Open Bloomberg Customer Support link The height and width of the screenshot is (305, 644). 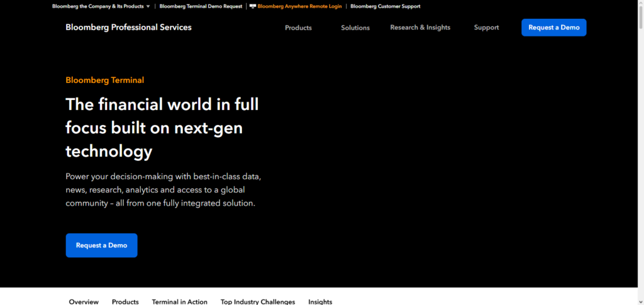[x=386, y=6]
